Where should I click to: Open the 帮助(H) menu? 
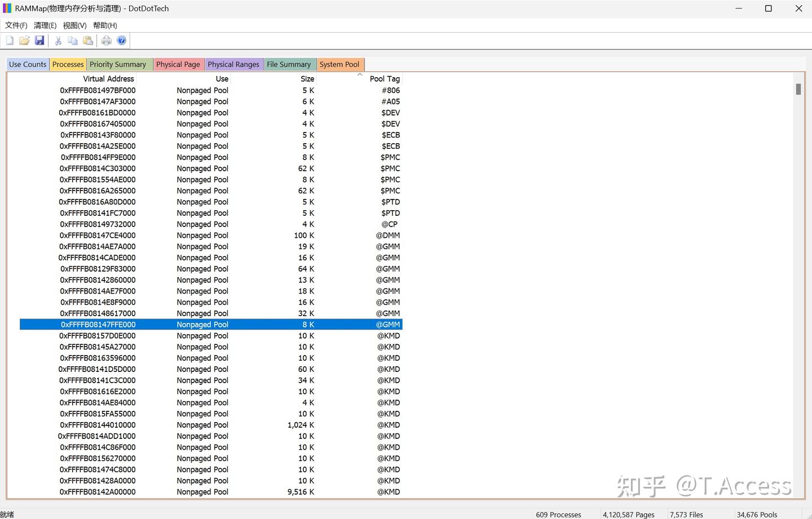point(105,25)
